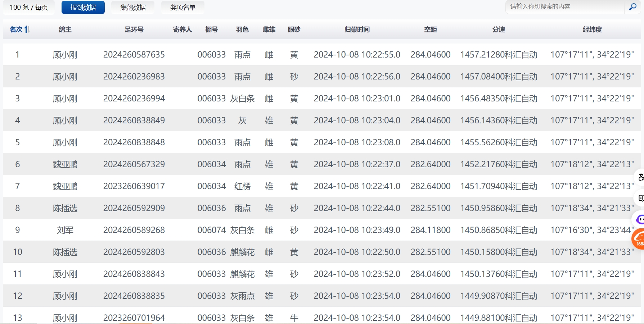Click the 足环号 column header

point(134,29)
